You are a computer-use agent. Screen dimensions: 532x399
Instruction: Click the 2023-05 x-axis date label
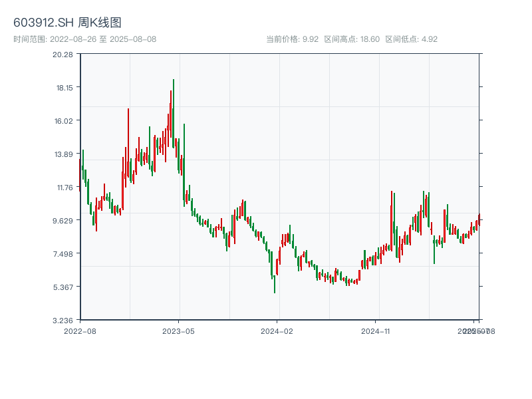(178, 331)
